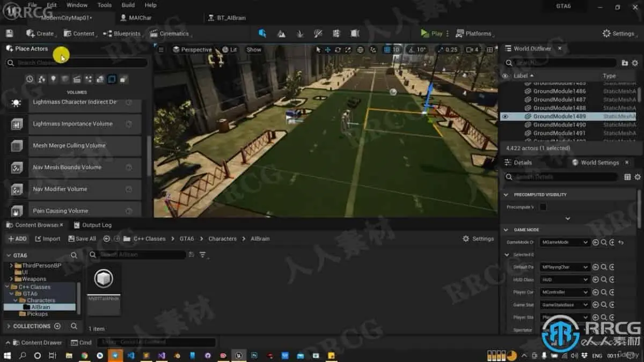Activate the Select mode icon in toolbar
The width and height of the screenshot is (644, 362).
(262, 33)
